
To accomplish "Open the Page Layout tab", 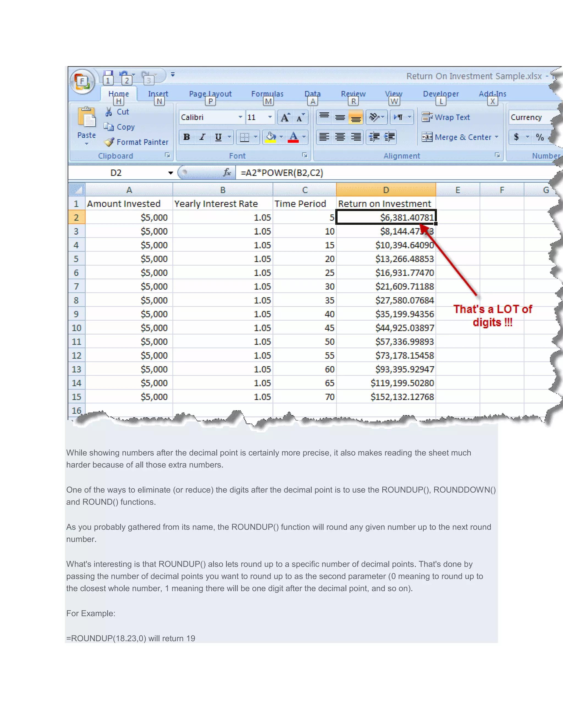I will tap(210, 94).
